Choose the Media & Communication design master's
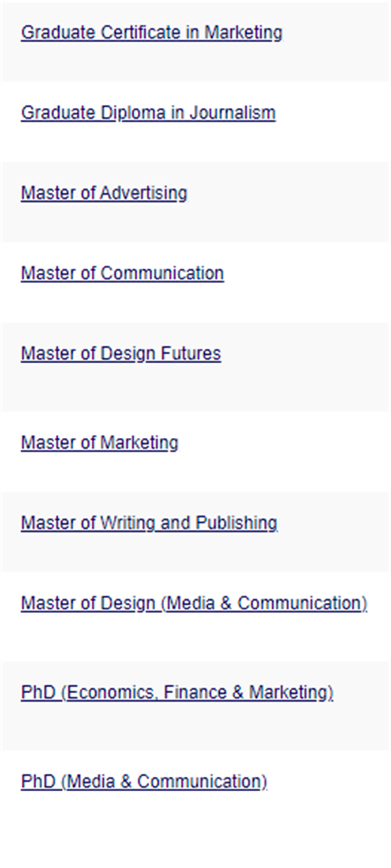The width and height of the screenshot is (391, 868). tap(194, 604)
